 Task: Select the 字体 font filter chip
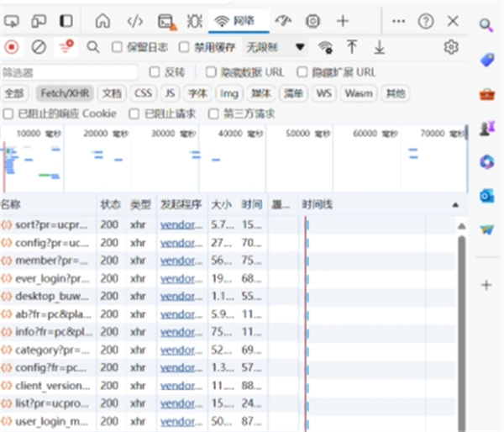[x=197, y=93]
